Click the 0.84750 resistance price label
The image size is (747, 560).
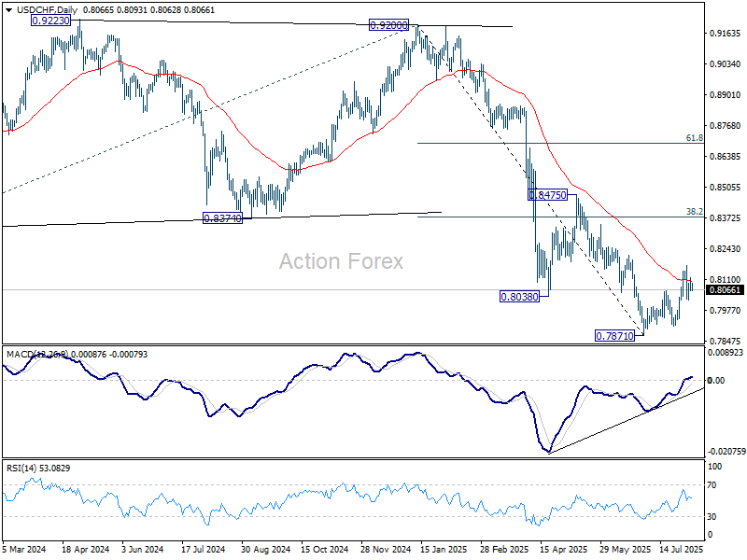(x=548, y=195)
